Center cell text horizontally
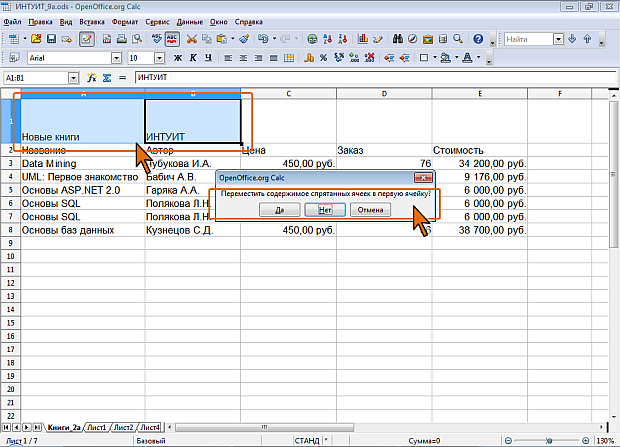Image resolution: width=620 pixels, height=447 pixels. coord(243,58)
